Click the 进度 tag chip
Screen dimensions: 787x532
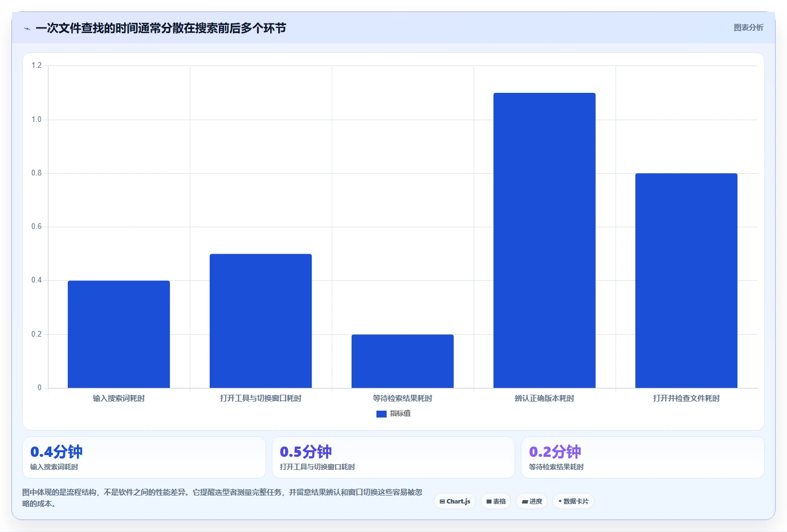(532, 501)
